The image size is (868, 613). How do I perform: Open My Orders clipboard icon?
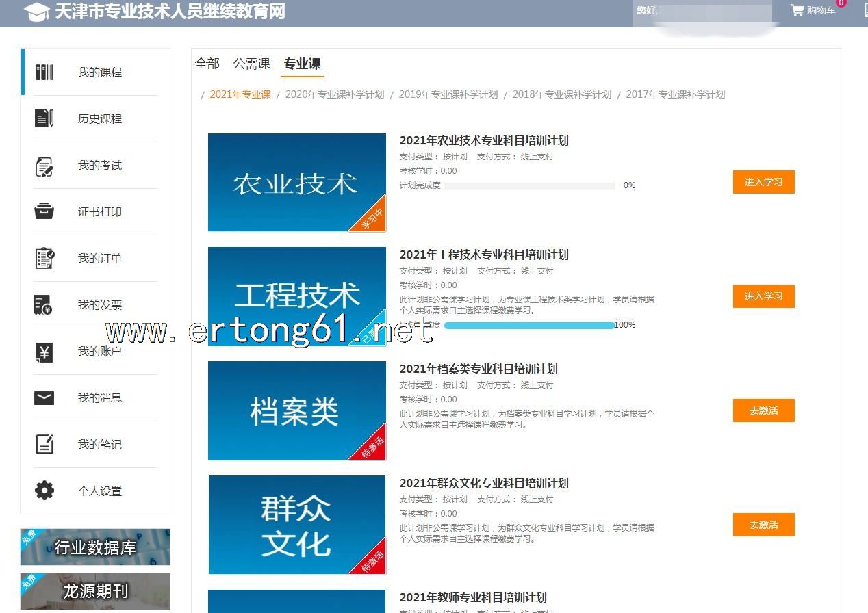[x=44, y=259]
